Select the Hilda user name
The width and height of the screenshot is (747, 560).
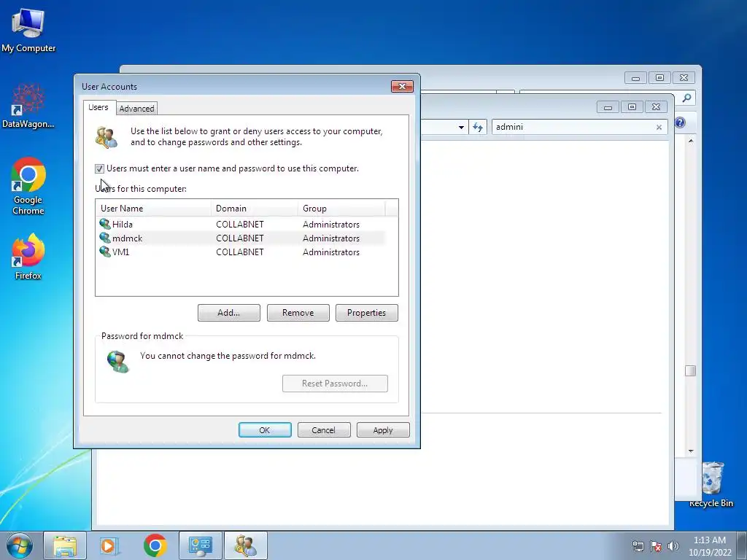pyautogui.click(x=123, y=225)
